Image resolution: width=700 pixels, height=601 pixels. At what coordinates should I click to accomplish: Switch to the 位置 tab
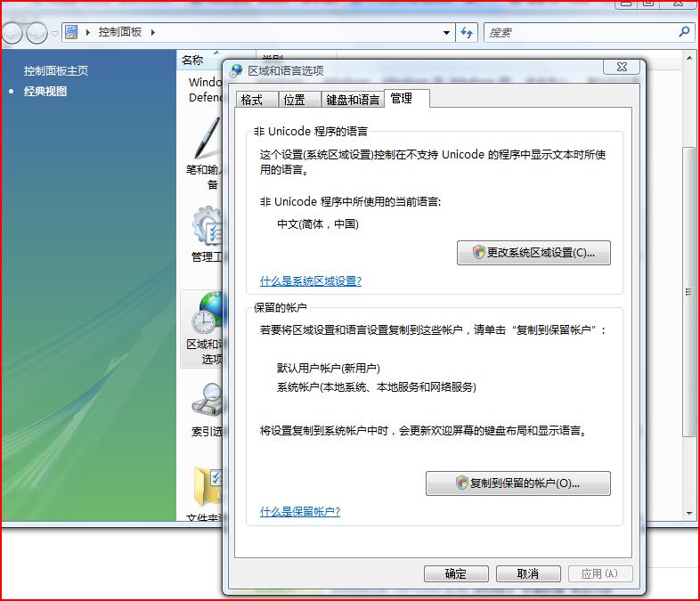pos(299,99)
